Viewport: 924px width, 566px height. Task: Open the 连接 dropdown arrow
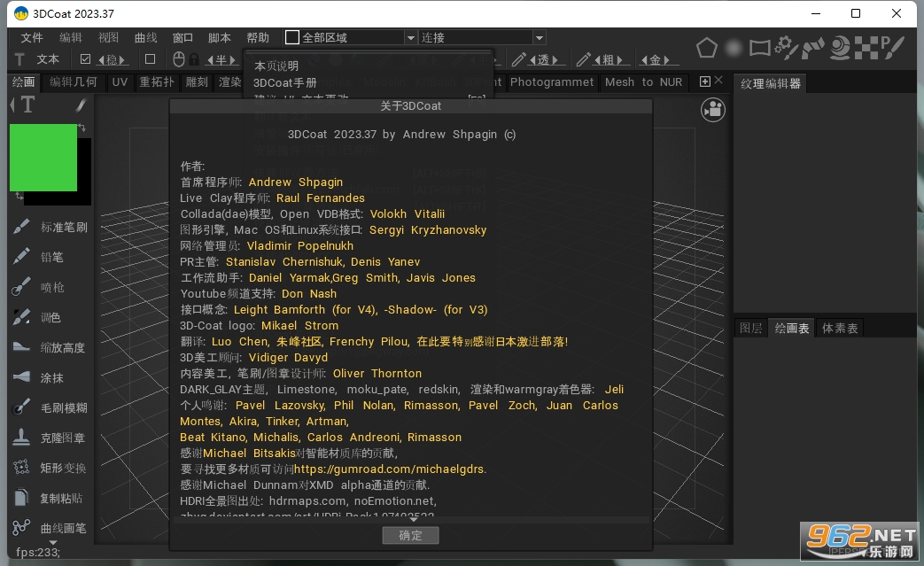[540, 38]
